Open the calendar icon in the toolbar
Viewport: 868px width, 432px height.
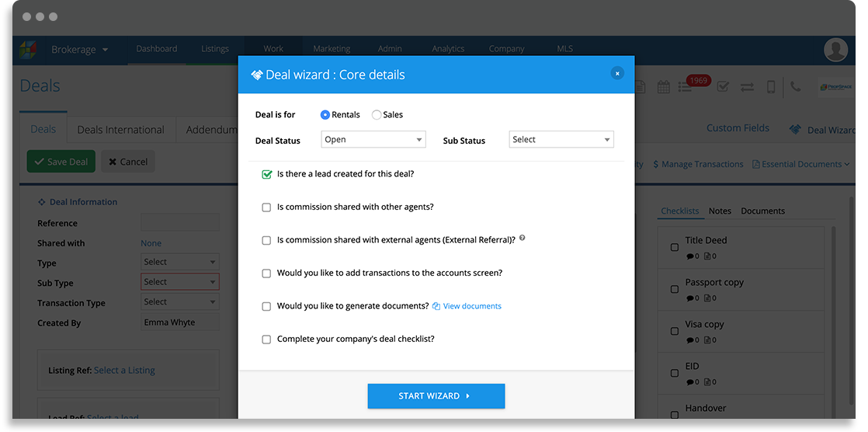point(663,87)
